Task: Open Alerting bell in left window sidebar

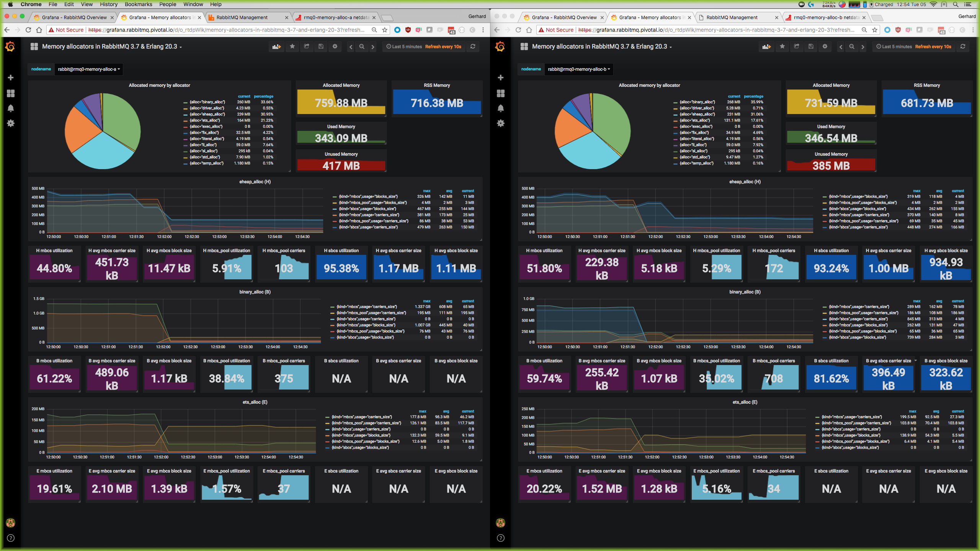Action: 11,108
